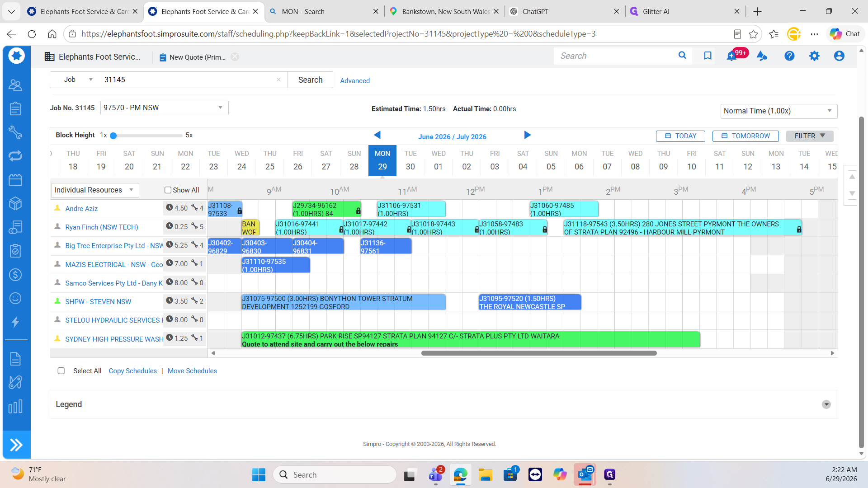Open the Tasks clipboard-check sidebar icon
This screenshot has height=488, width=868.
click(15, 251)
